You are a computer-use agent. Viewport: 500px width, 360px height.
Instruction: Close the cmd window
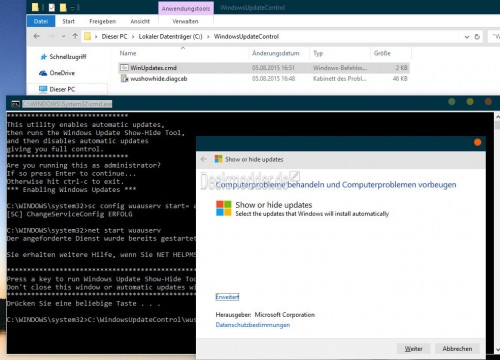(488, 102)
